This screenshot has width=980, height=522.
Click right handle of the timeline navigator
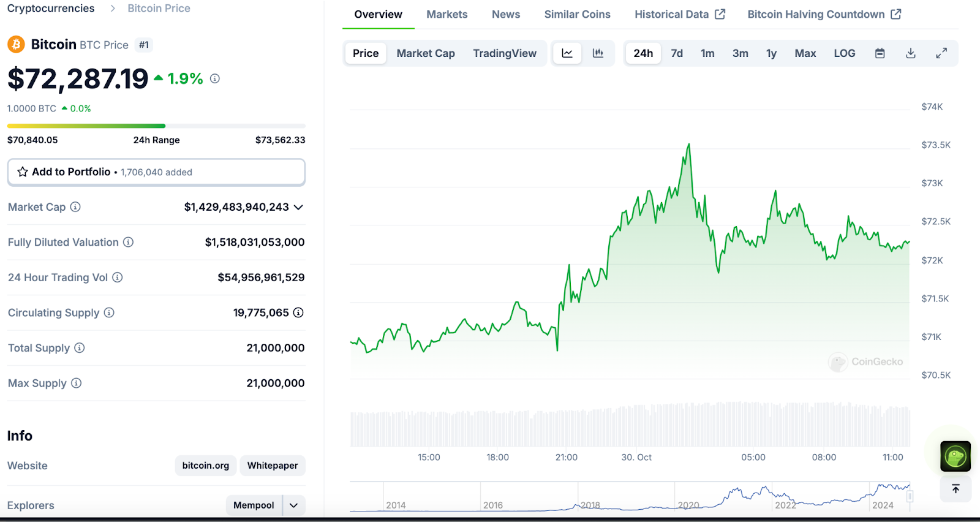(x=910, y=496)
